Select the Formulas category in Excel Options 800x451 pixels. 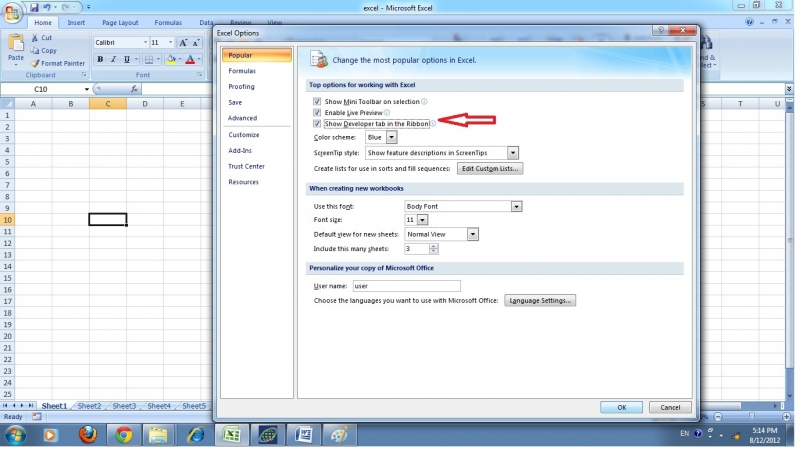pos(242,71)
